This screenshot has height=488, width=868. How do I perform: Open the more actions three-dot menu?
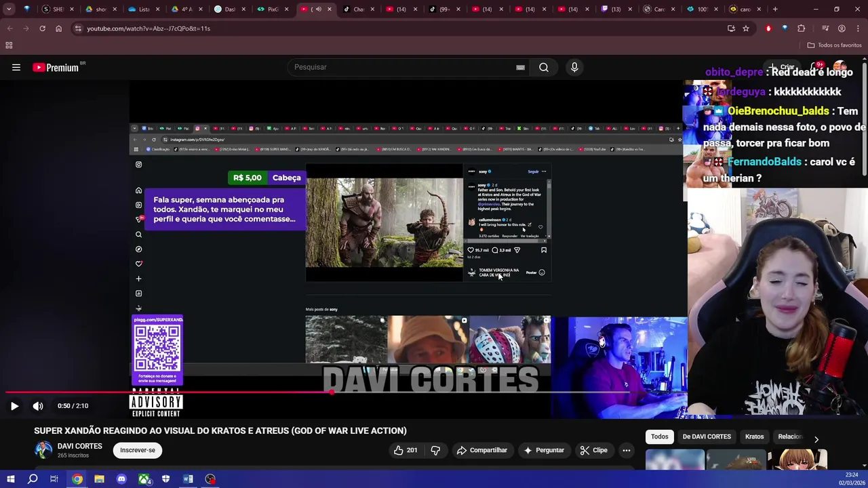point(627,450)
